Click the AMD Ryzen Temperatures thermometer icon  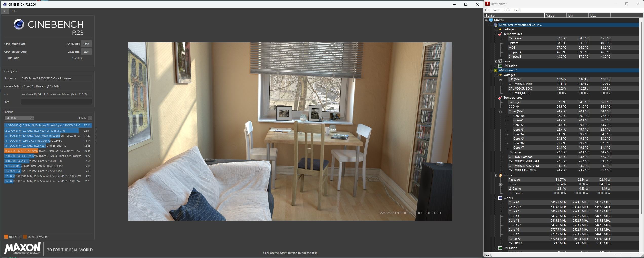(500, 98)
